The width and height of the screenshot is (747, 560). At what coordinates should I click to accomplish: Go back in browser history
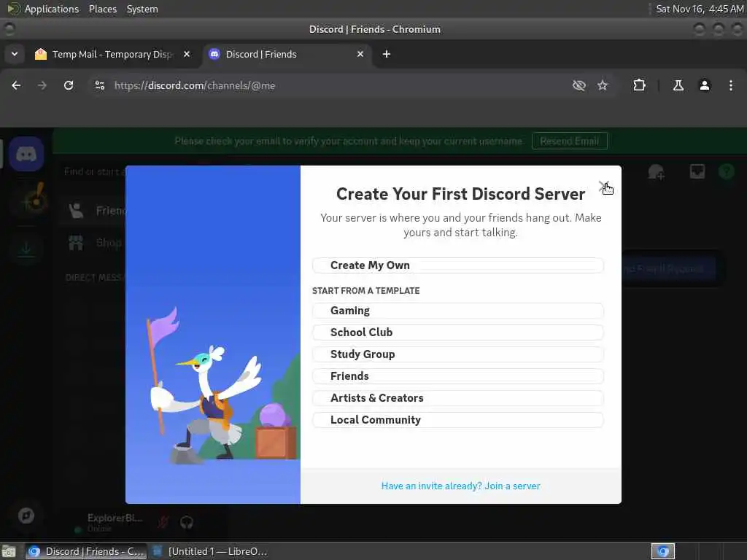[16, 86]
